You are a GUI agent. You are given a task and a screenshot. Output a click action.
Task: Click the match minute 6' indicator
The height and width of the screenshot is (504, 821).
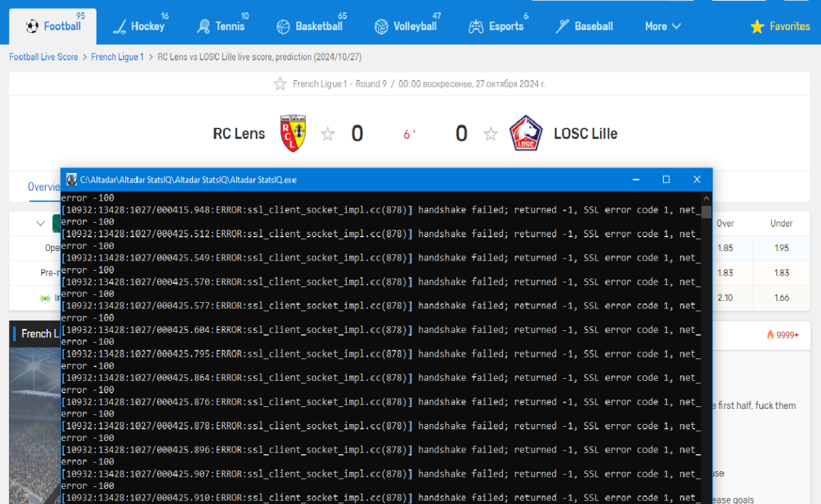[409, 135]
